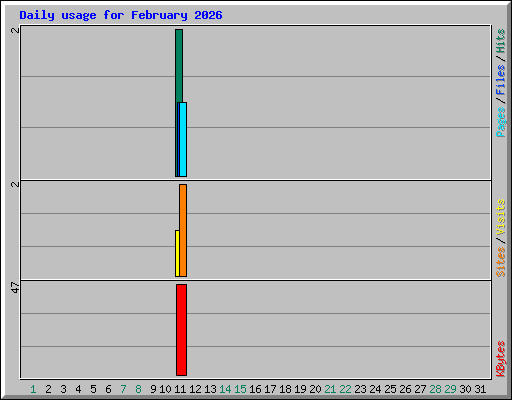Click day 3 on the date axis
This screenshot has width=512, height=400.
[63, 389]
